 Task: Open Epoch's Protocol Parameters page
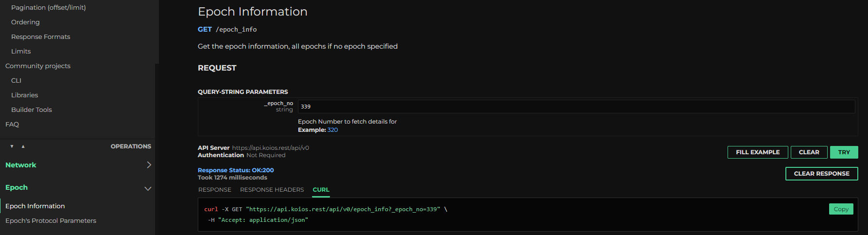pos(51,221)
